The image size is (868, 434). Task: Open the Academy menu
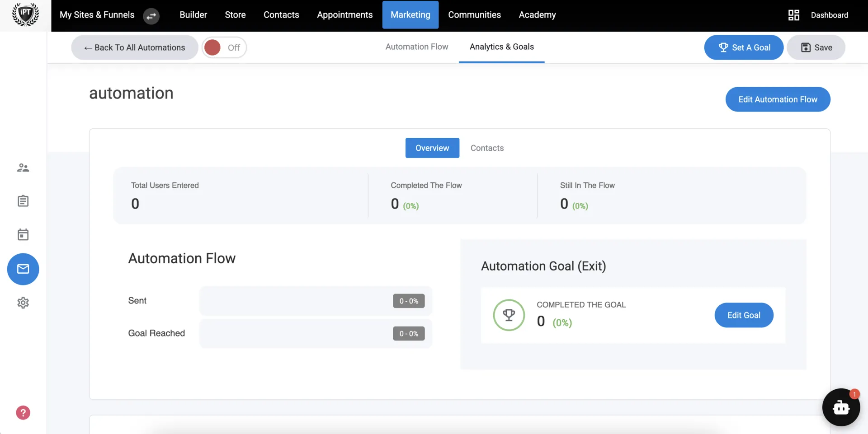(x=538, y=15)
